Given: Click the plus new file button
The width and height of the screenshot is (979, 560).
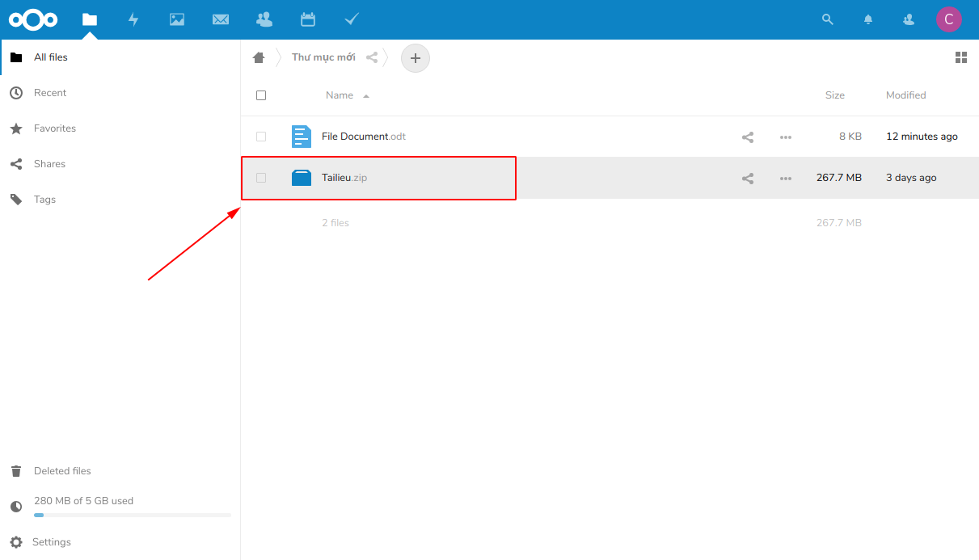Looking at the screenshot, I should pos(416,58).
